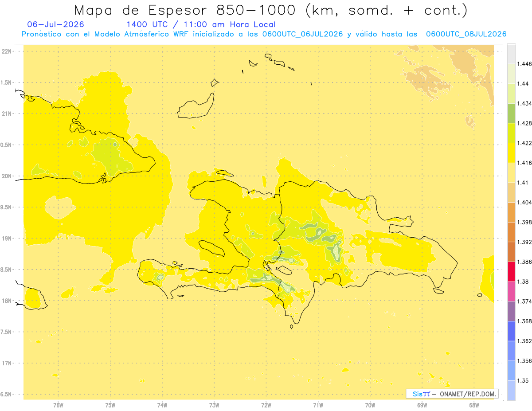Click the '6.5N' latitude axis label
532x411 pixels.
[6, 394]
